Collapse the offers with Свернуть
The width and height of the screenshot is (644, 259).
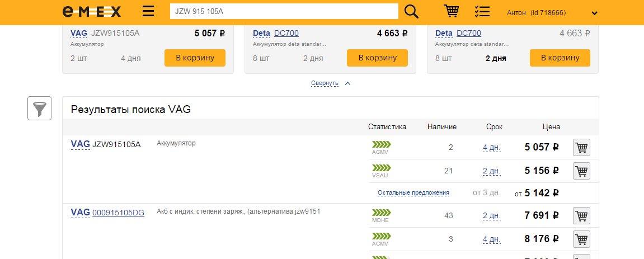pyautogui.click(x=325, y=83)
